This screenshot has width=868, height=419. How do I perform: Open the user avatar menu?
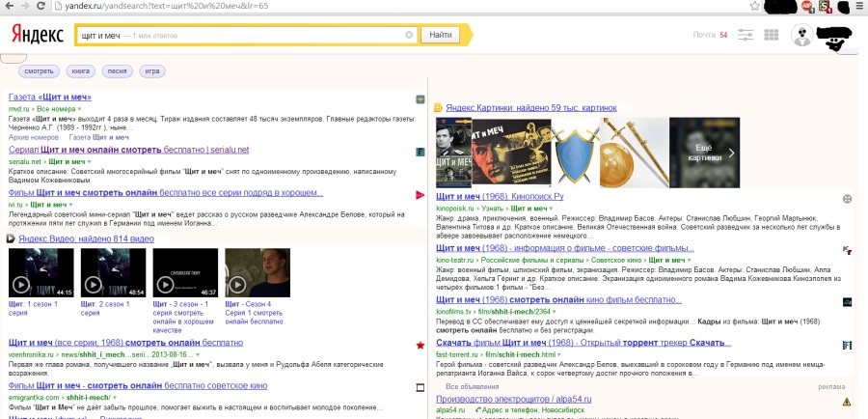pos(801,35)
